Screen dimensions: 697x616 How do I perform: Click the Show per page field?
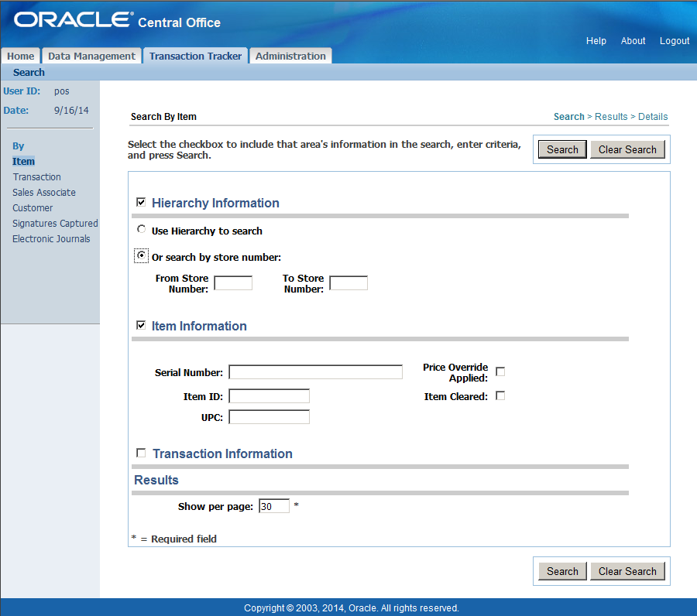(274, 506)
